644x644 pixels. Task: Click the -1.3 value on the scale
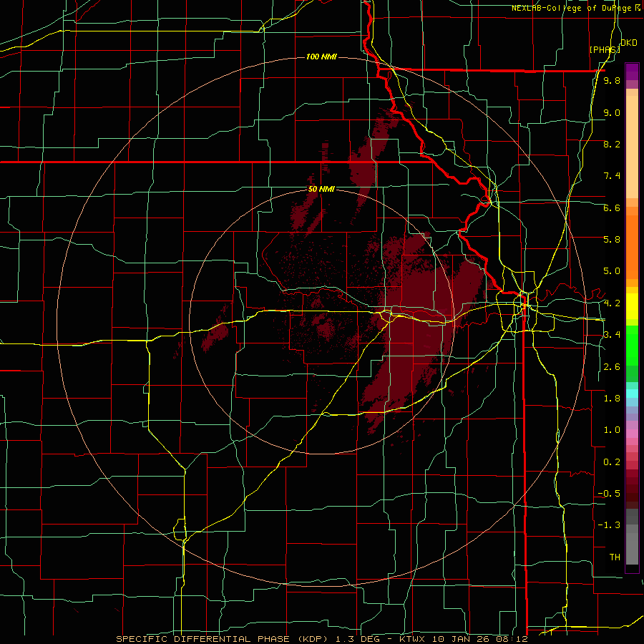tap(609, 525)
